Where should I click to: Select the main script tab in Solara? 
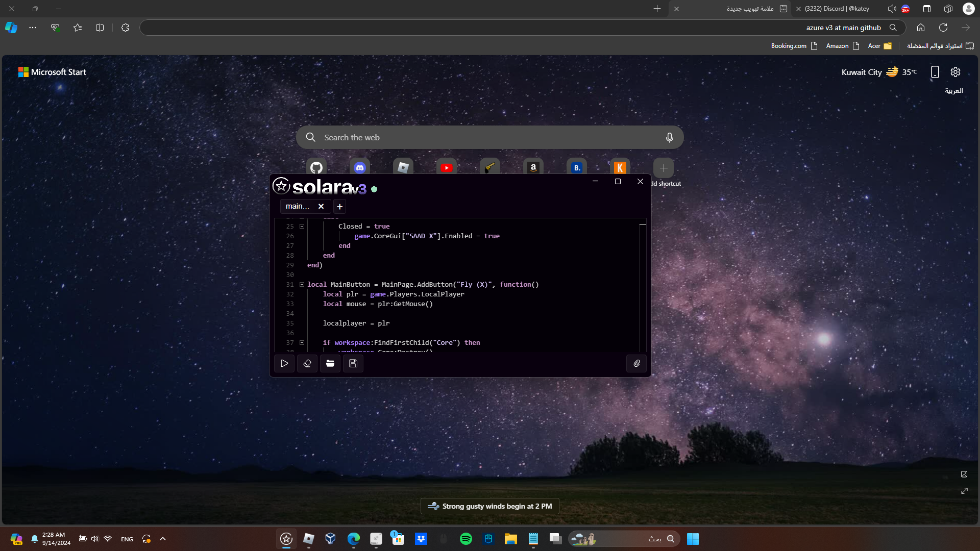(298, 207)
